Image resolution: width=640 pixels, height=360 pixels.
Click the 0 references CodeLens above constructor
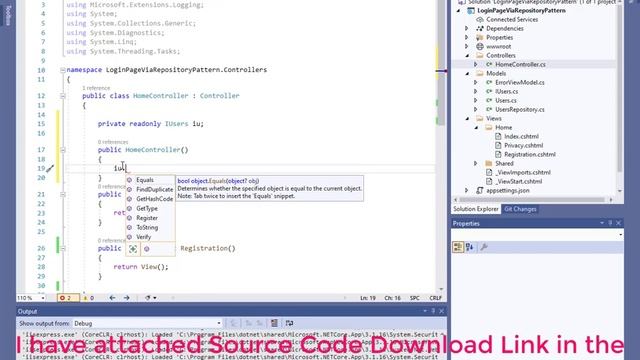[x=113, y=142]
